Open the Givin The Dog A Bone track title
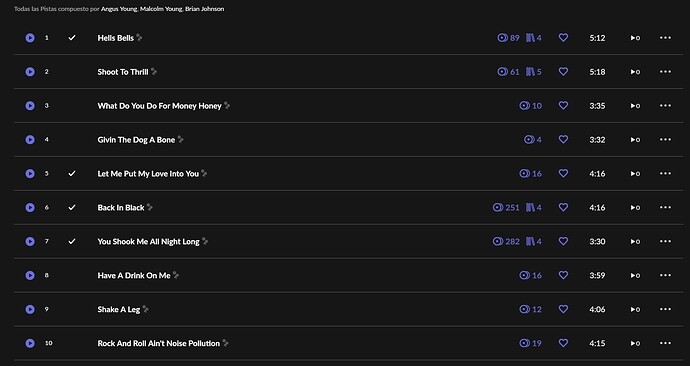This screenshot has height=366, width=690. click(136, 140)
